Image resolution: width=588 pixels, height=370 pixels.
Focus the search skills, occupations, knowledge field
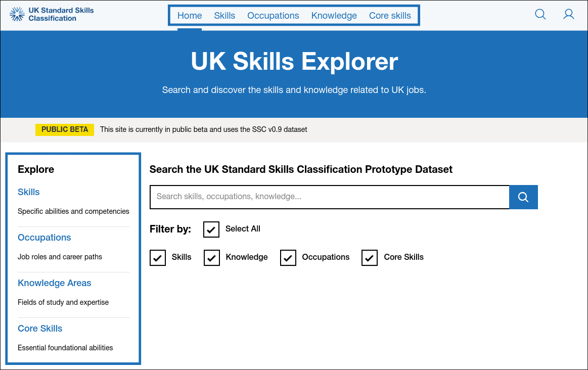(330, 197)
